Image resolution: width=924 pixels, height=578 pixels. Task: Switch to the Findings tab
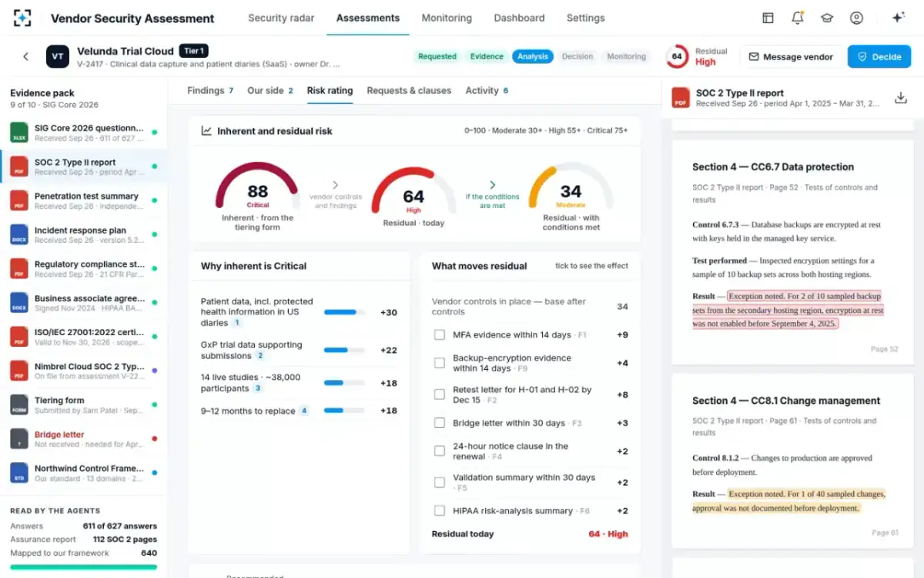coord(210,90)
